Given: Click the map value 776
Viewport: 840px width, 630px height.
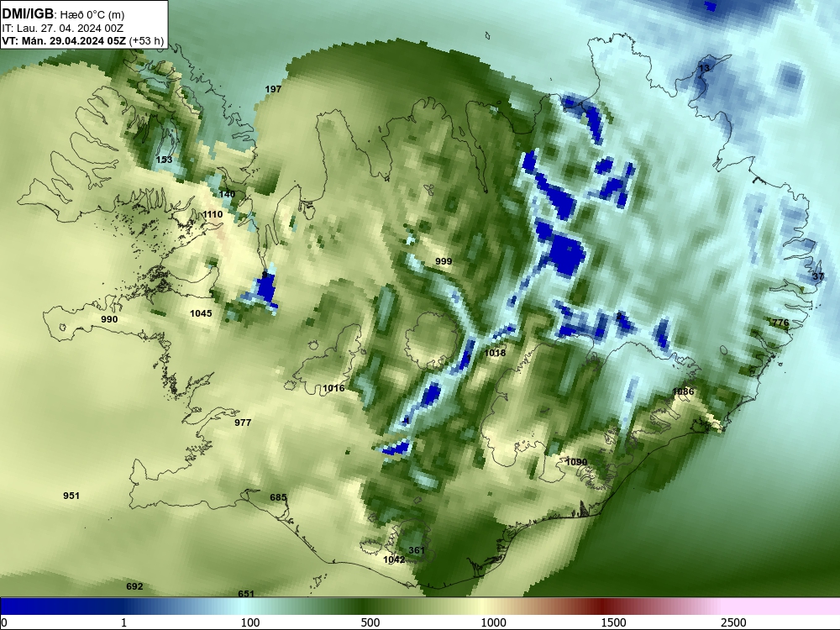Looking at the screenshot, I should (x=780, y=323).
